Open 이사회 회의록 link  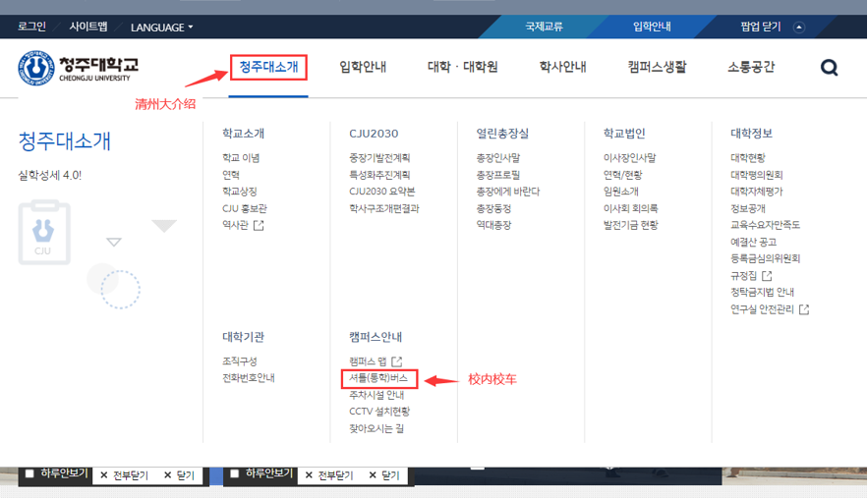tap(631, 208)
